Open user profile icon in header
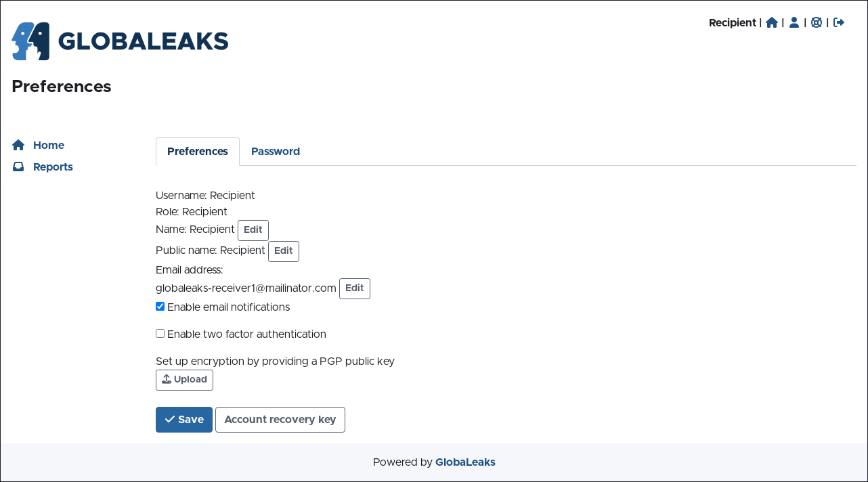Screen dimensions: 868x482 794,22
